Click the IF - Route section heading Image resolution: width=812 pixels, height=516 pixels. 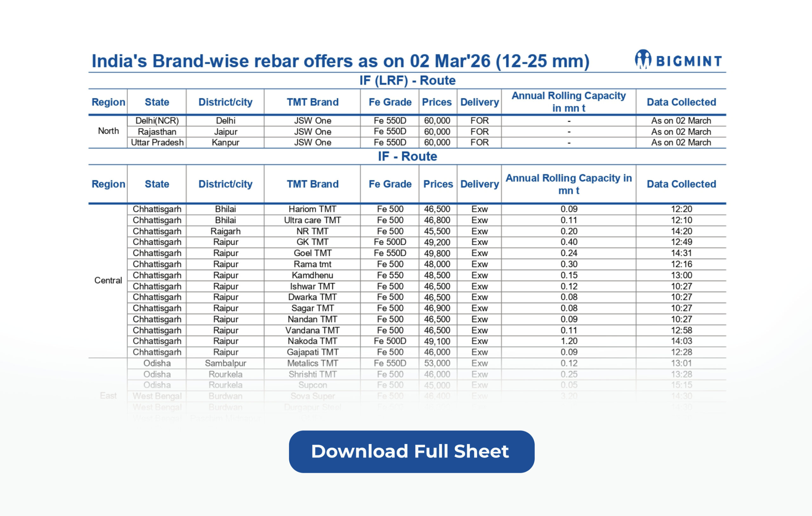tap(407, 156)
